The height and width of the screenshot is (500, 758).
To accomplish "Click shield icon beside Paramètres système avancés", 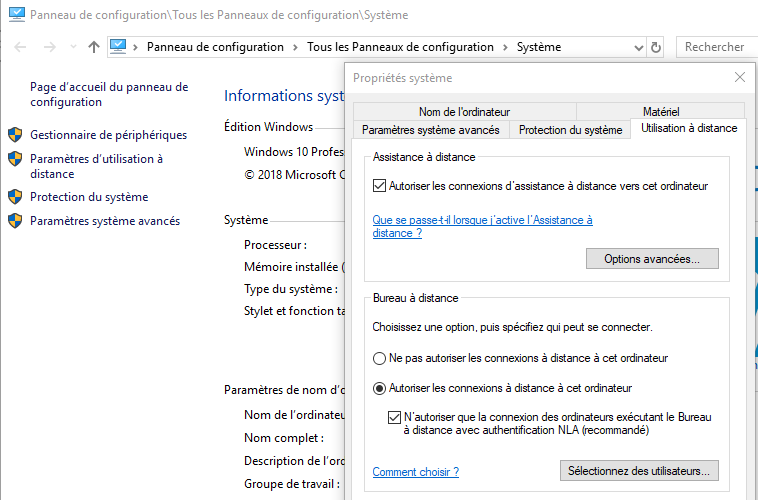I will (x=15, y=221).
